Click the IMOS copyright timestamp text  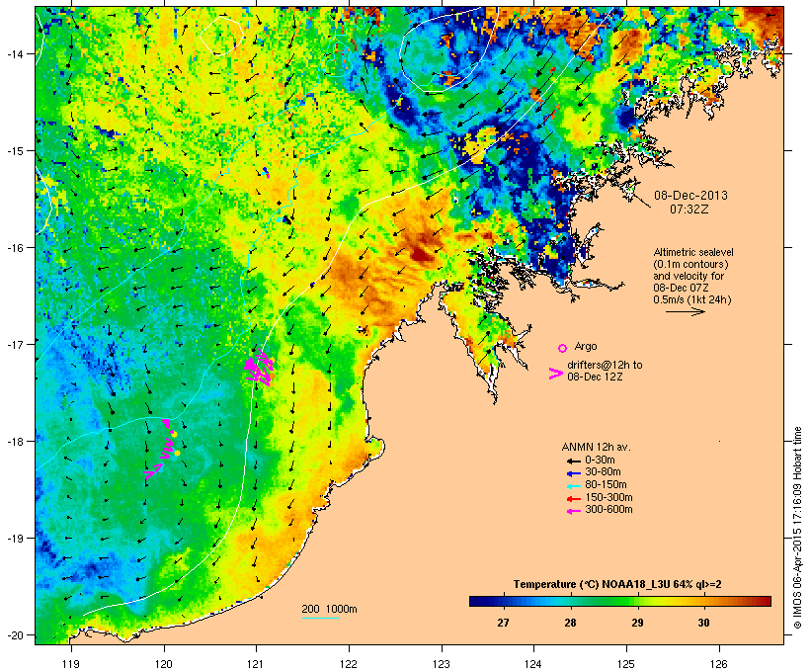(797, 528)
